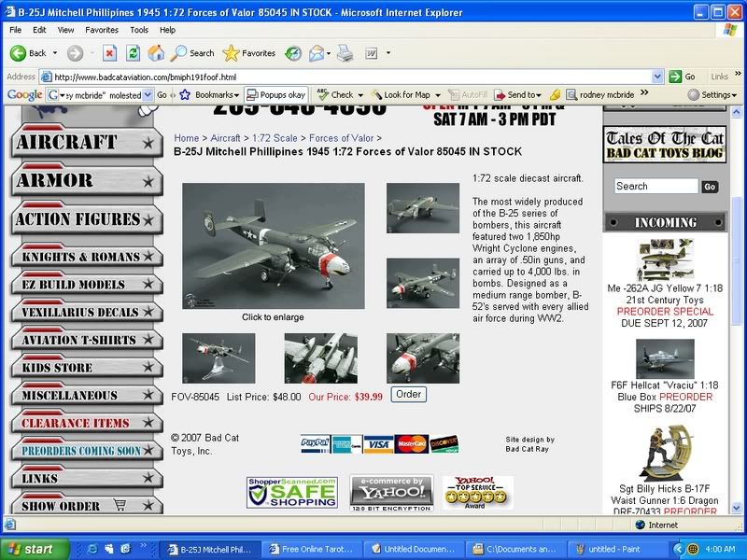Click the main B-25J aircraft image
The width and height of the screenshot is (747, 560).
(274, 246)
